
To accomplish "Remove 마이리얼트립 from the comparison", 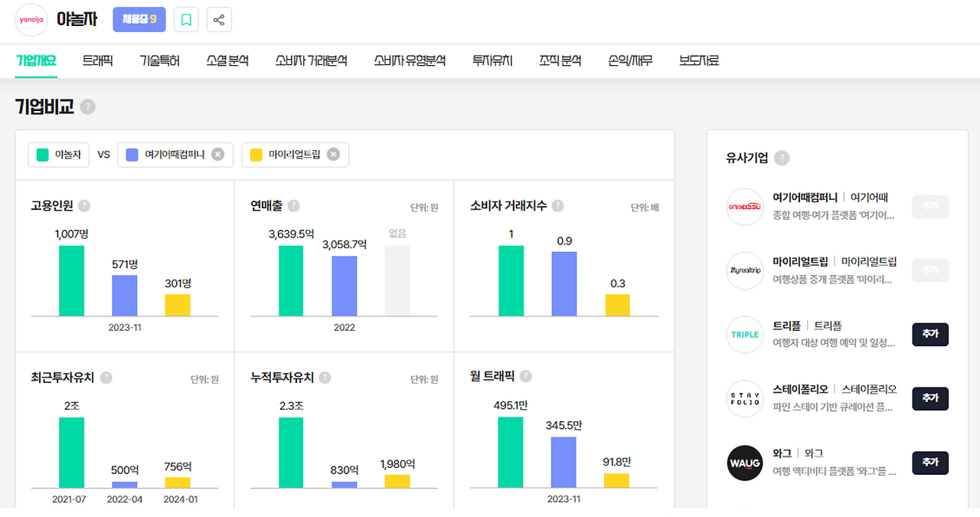I will point(333,154).
